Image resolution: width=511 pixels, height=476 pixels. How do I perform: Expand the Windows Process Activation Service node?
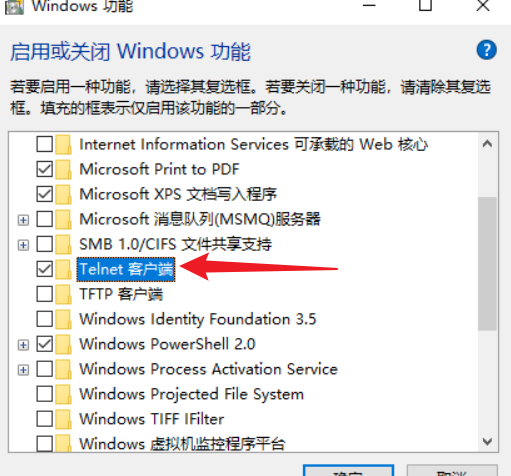click(x=23, y=370)
